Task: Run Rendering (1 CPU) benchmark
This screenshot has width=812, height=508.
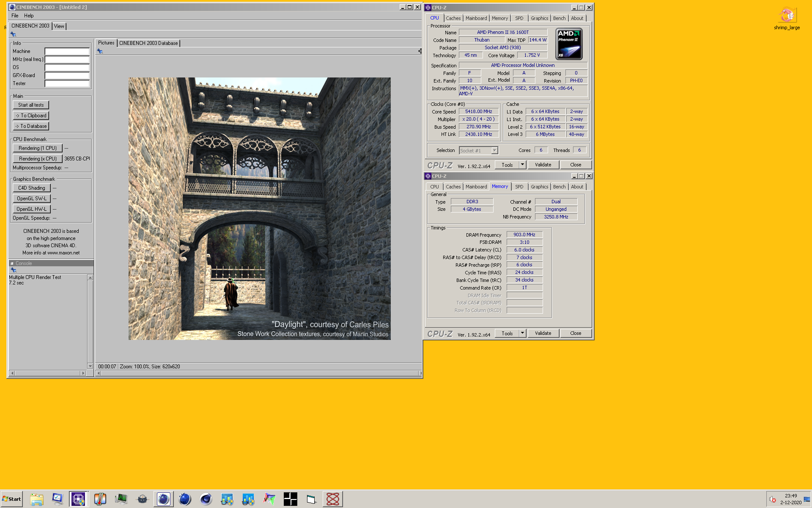Action: coord(38,148)
